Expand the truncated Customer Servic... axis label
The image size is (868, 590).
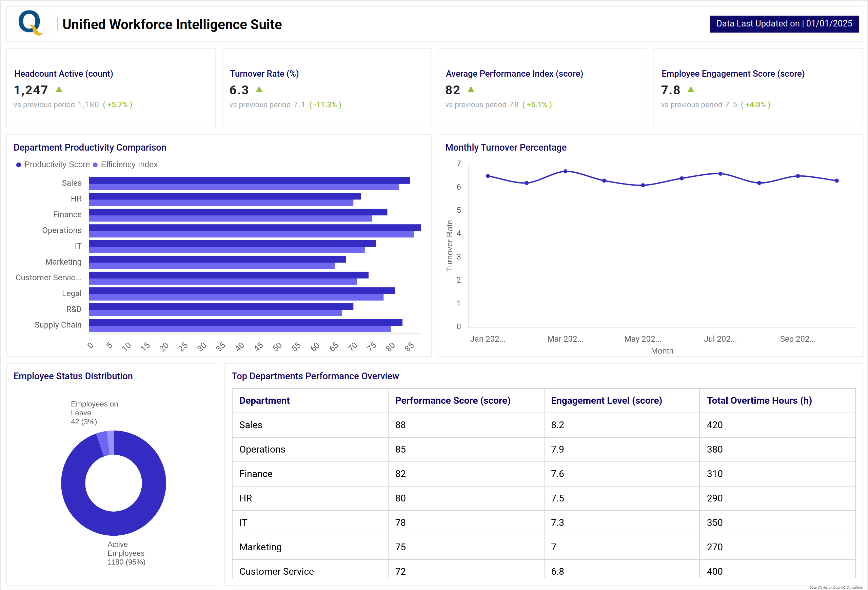tap(48, 277)
